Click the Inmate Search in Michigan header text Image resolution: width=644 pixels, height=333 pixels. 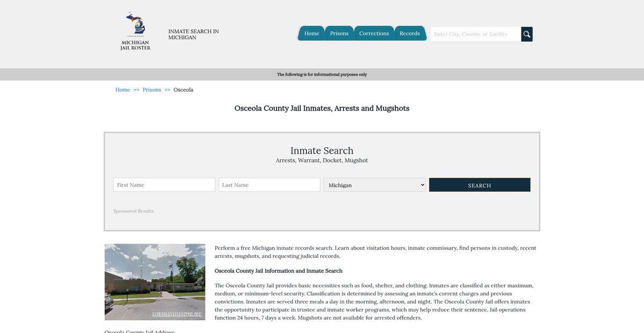tap(193, 34)
